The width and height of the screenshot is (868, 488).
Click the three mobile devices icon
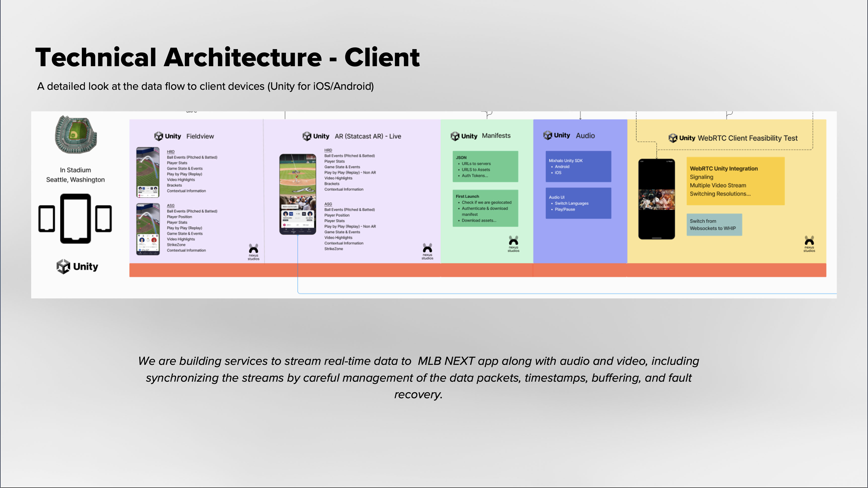click(x=75, y=218)
